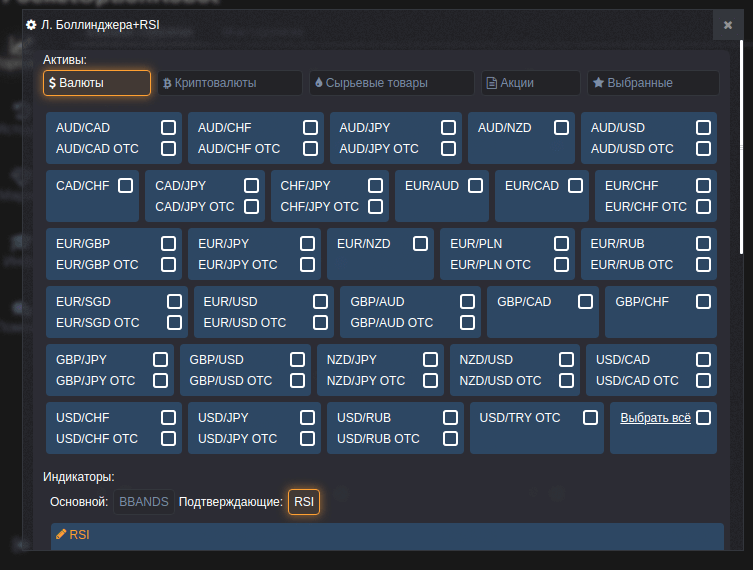Image resolution: width=753 pixels, height=570 pixels.
Task: Open the Криптовалюты tab
Action: (x=229, y=83)
